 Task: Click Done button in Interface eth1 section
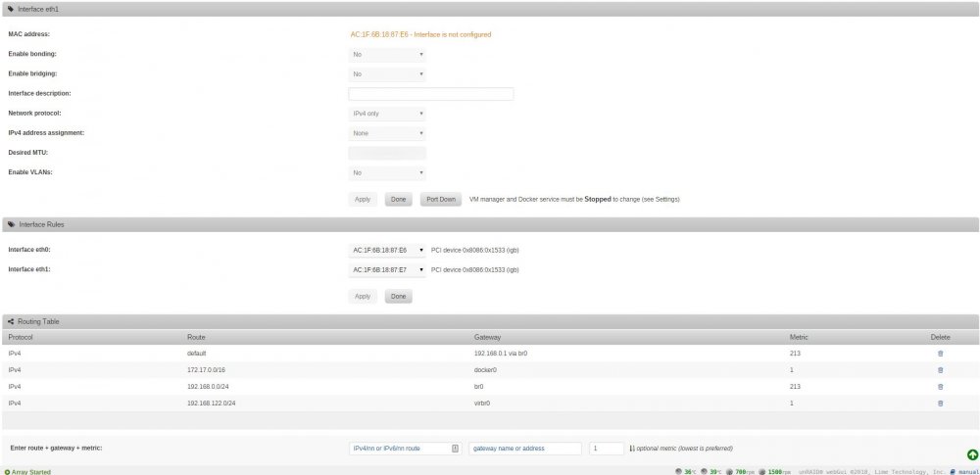[398, 200]
